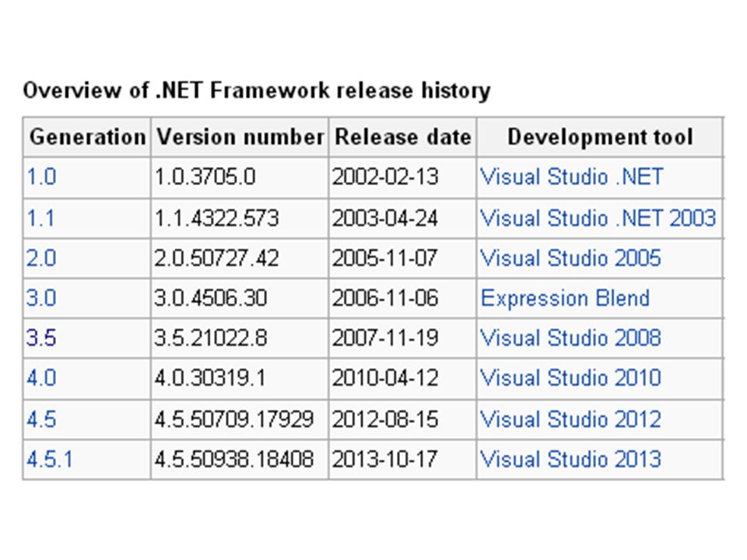Follow the Visual Studio 2005 link

tap(570, 258)
